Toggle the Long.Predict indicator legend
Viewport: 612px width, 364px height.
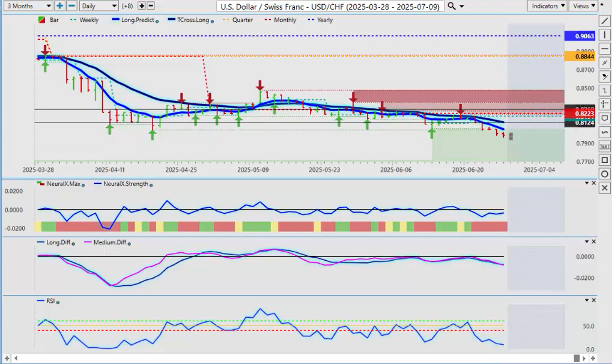(x=138, y=20)
